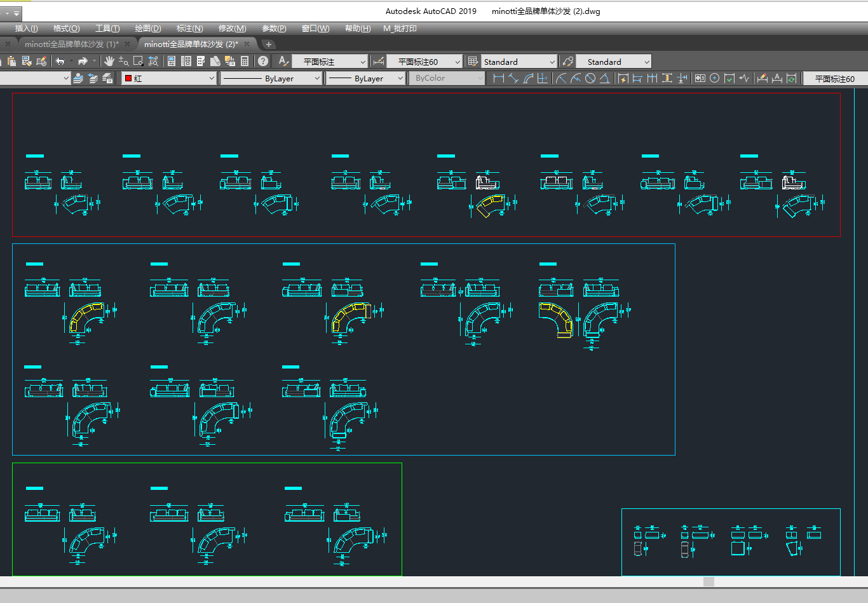Click the Help question mark icon

point(263,61)
